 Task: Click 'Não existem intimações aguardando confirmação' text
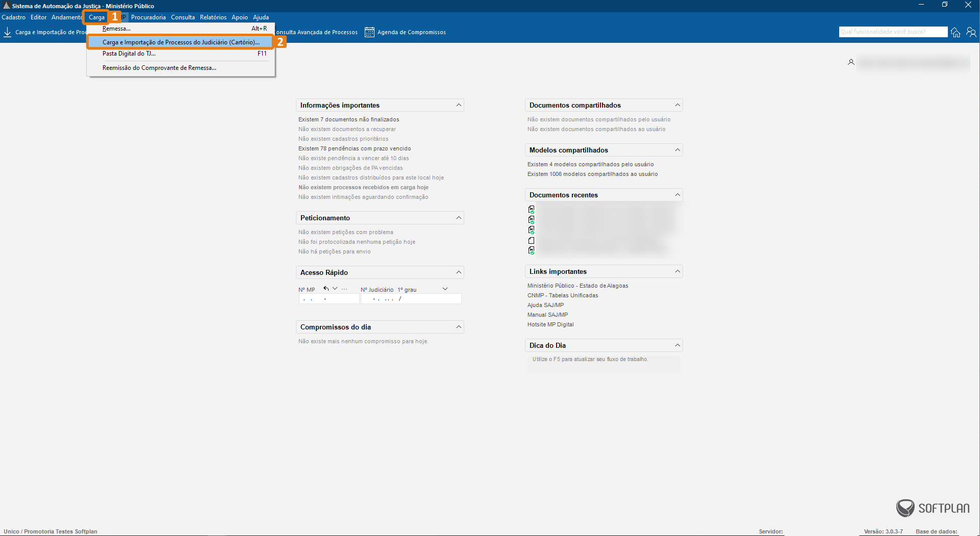pos(363,197)
